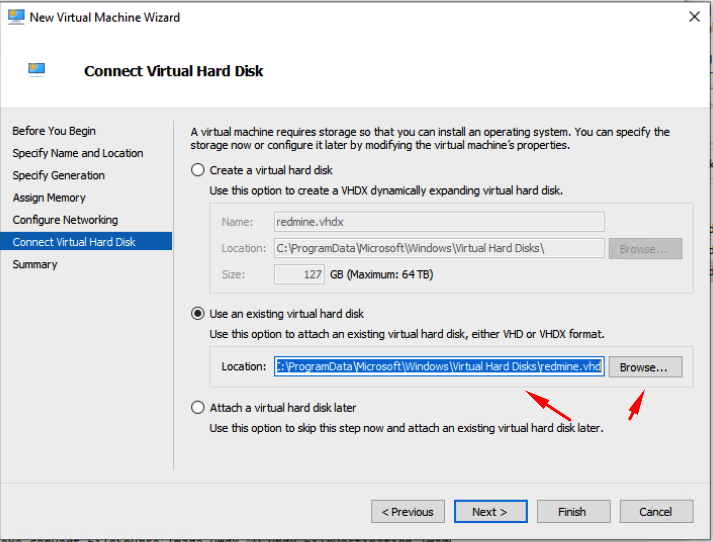Image resolution: width=713 pixels, height=542 pixels.
Task: Open the 'Configure Networking' step
Action: (65, 220)
